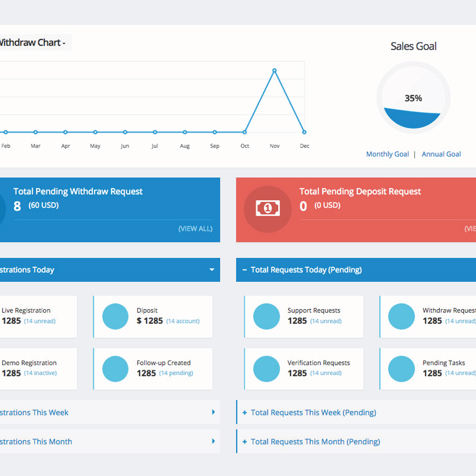Switch to Annual Goal view
The width and height of the screenshot is (476, 476).
click(441, 154)
